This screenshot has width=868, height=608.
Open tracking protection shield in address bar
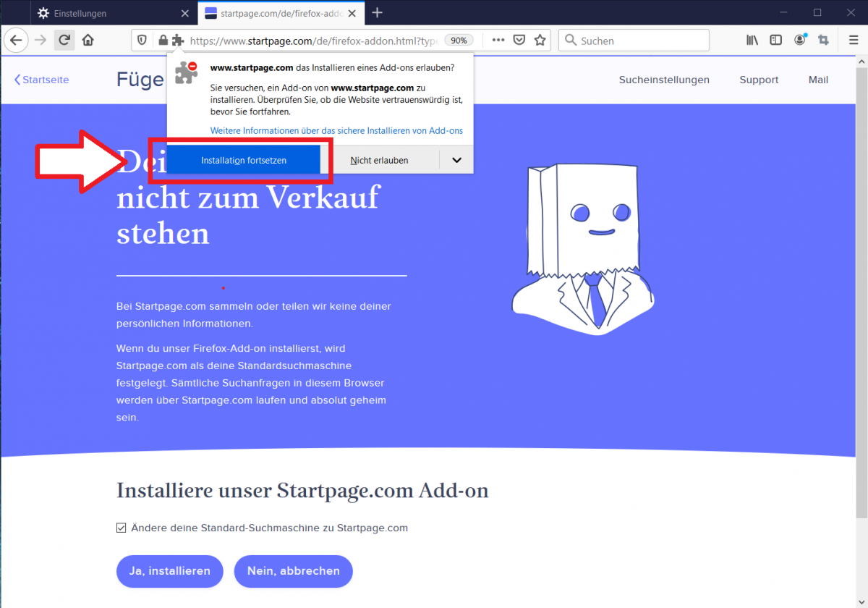tap(142, 41)
